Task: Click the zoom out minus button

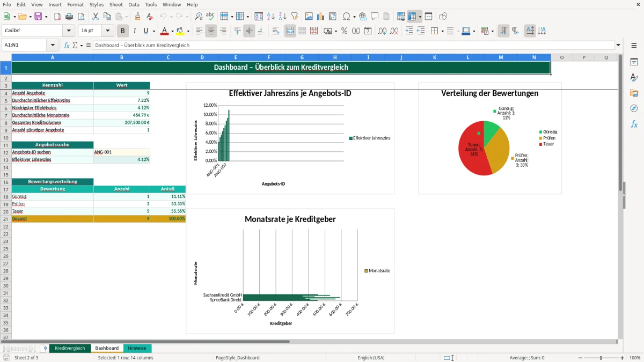Action: [580, 358]
